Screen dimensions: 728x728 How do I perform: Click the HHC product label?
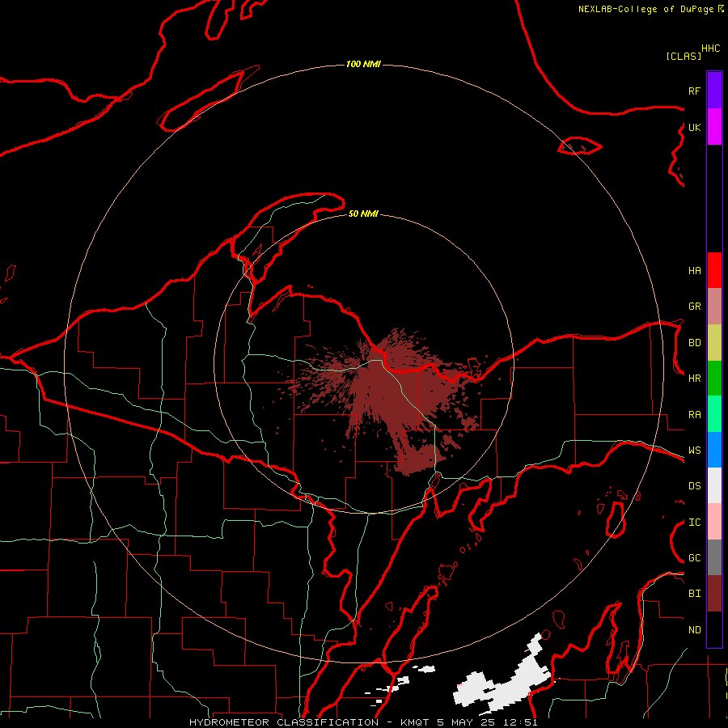710,49
